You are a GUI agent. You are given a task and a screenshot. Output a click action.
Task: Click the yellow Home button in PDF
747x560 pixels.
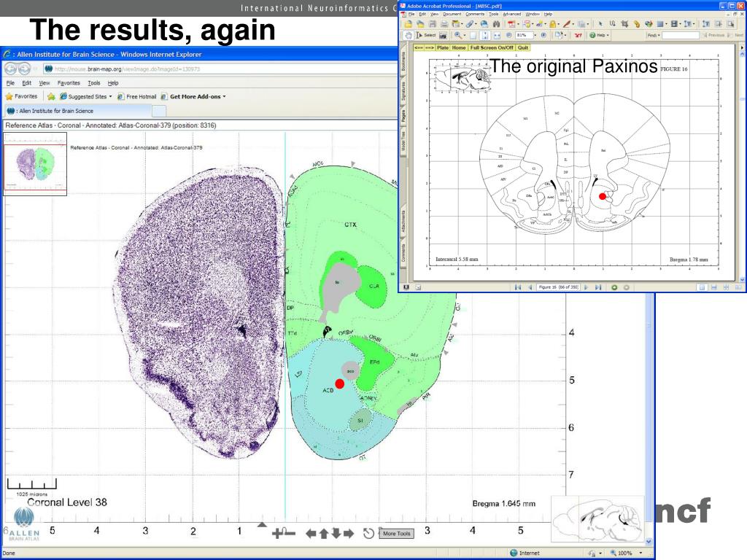pos(459,47)
